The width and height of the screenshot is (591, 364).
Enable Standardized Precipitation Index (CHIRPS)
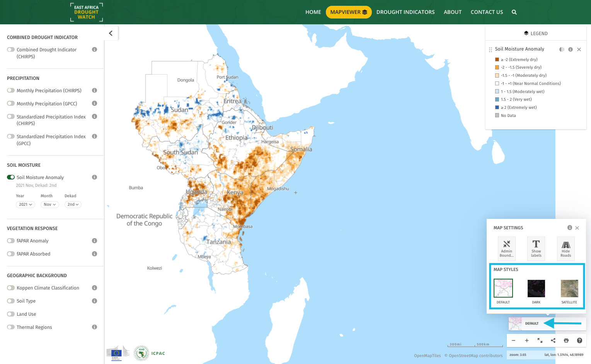[x=11, y=117]
